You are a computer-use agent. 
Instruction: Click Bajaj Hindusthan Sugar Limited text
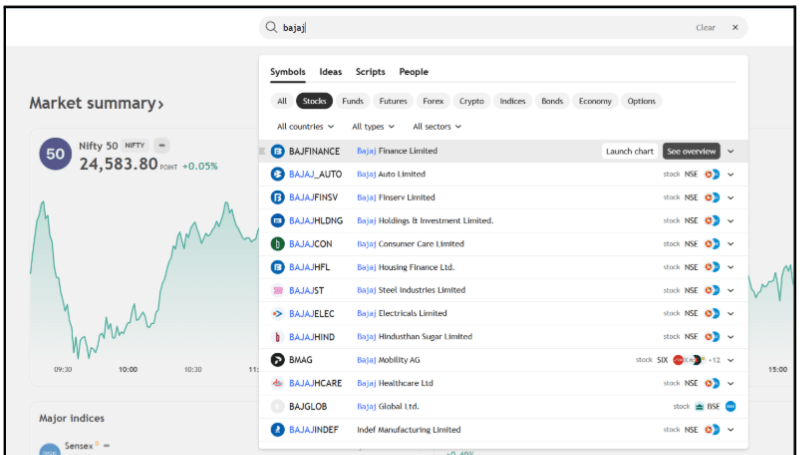[415, 336]
